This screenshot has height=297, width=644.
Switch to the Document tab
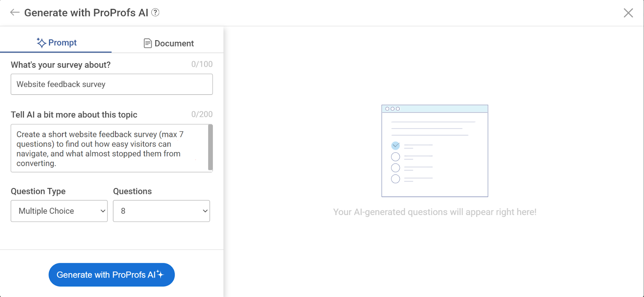click(168, 43)
